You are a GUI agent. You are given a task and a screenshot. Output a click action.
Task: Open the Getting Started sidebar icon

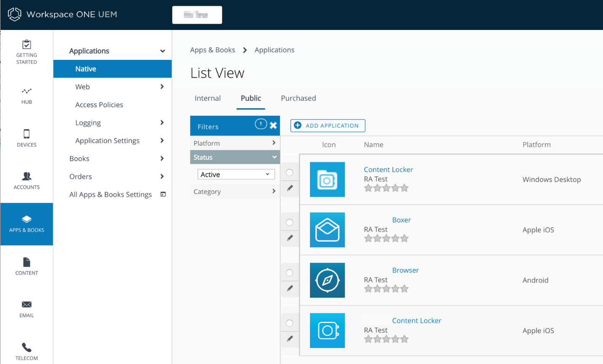[27, 51]
